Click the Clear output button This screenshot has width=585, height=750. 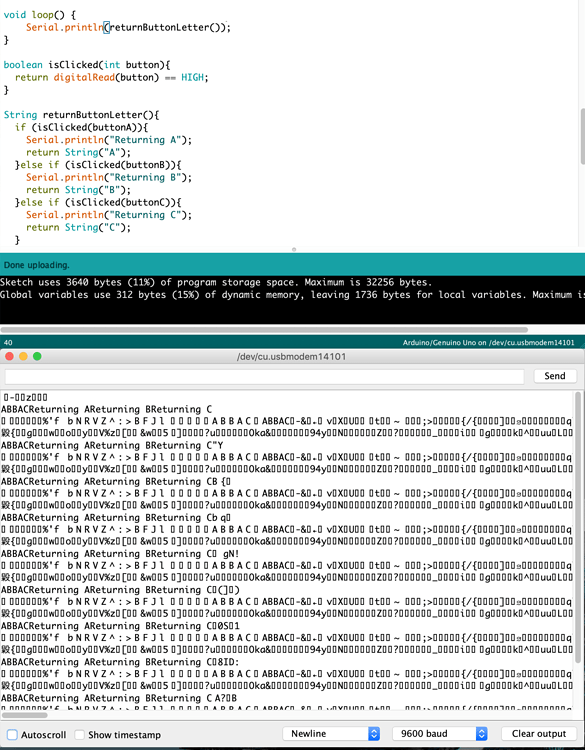[x=539, y=734]
